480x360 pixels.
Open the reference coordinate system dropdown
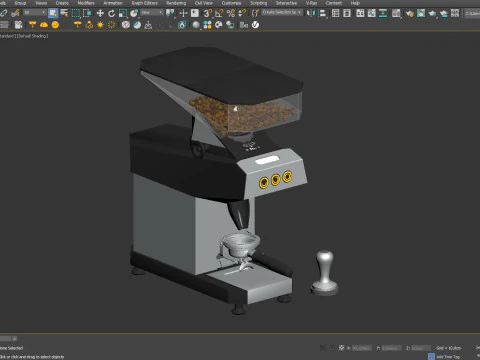pos(152,13)
